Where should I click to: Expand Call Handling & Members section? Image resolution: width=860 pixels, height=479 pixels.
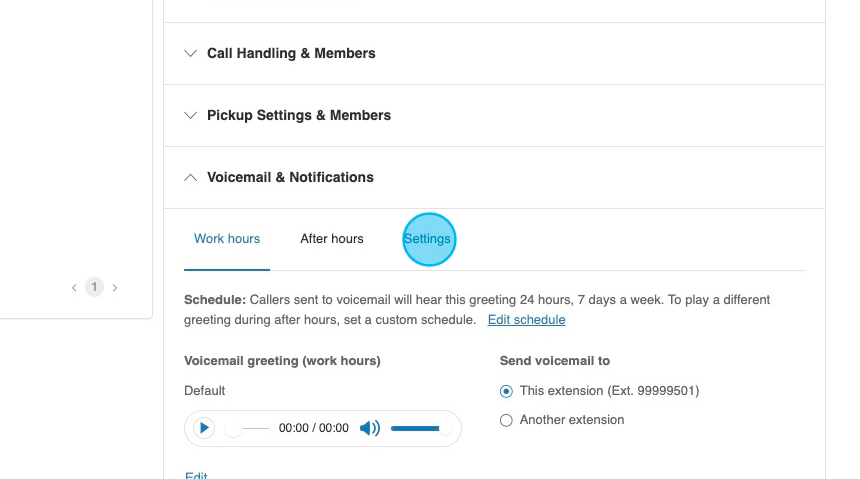291,53
